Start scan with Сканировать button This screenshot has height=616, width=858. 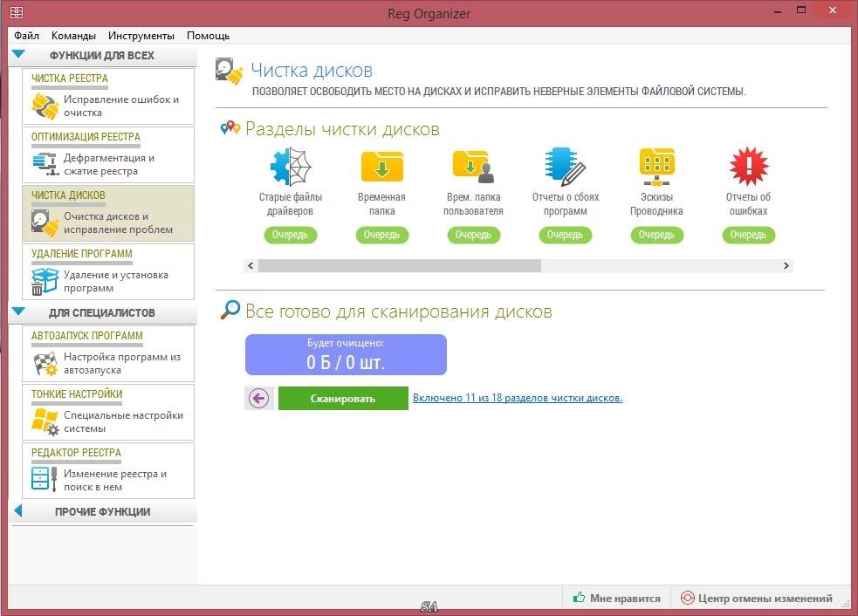pyautogui.click(x=343, y=398)
